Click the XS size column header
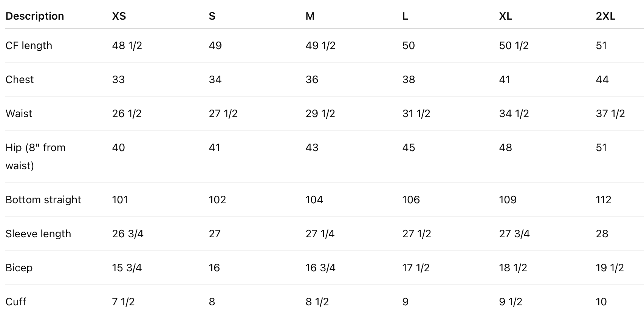644x328 pixels. pyautogui.click(x=119, y=16)
